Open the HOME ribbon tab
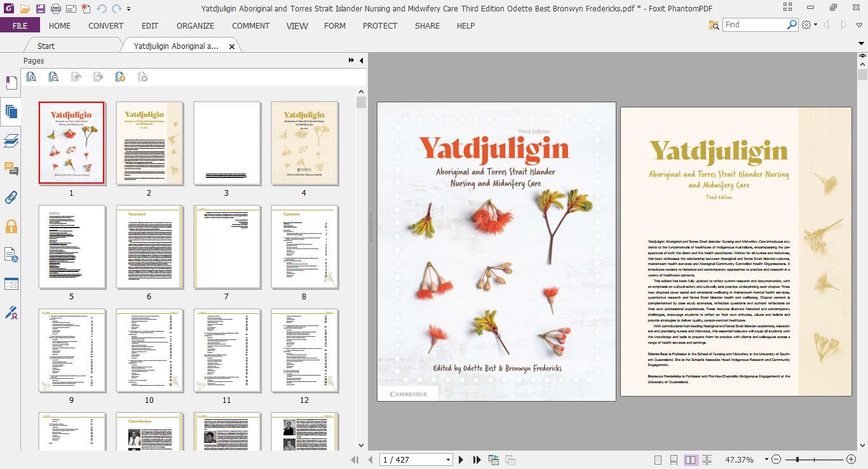The image size is (868, 469). (x=60, y=25)
